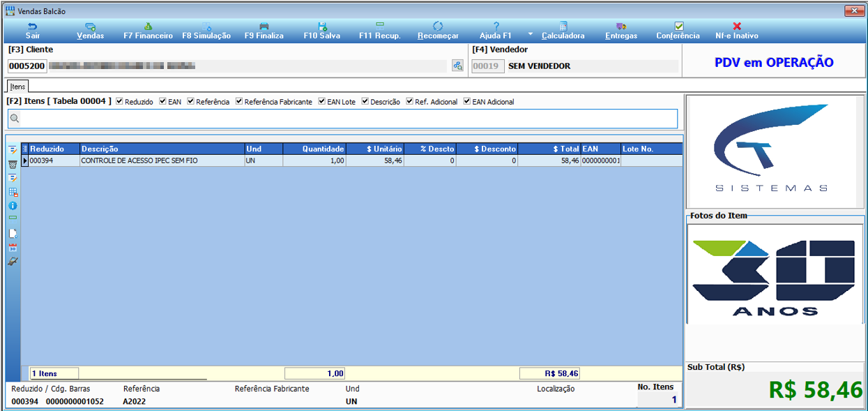Click the Nf-e Inativo button
The width and height of the screenshot is (868, 411).
(x=737, y=31)
